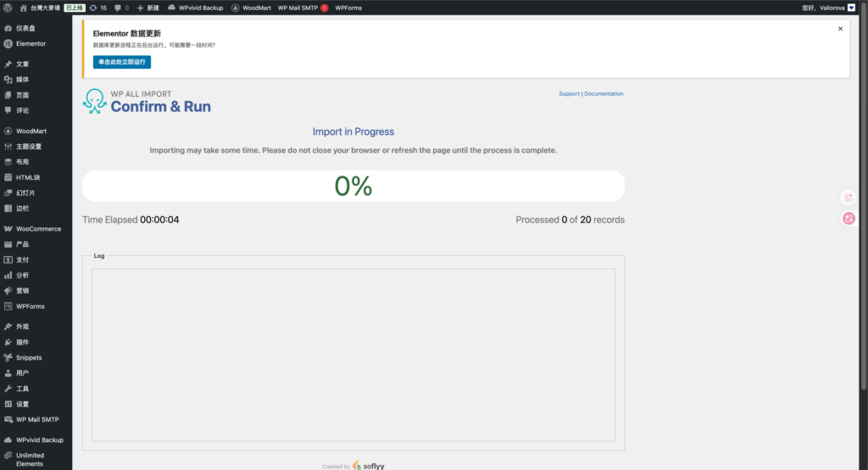
Task: Open the Support link
Action: pos(569,94)
